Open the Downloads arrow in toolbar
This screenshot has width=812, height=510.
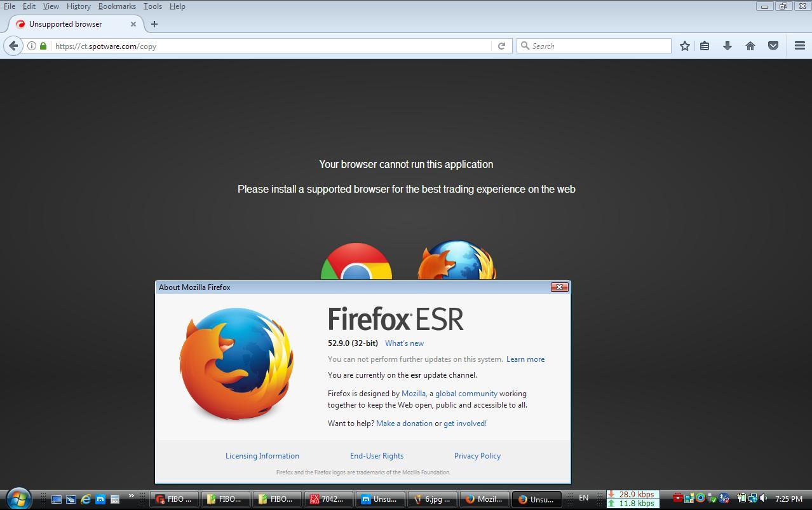pos(727,46)
